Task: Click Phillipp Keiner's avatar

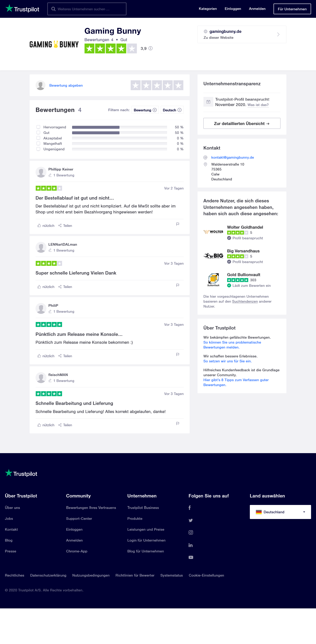Action: click(x=41, y=172)
